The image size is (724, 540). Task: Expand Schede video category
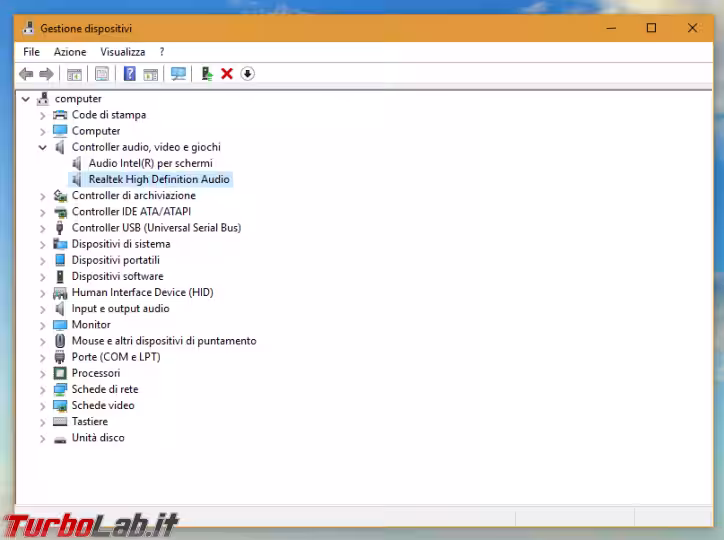pyautogui.click(x=42, y=406)
